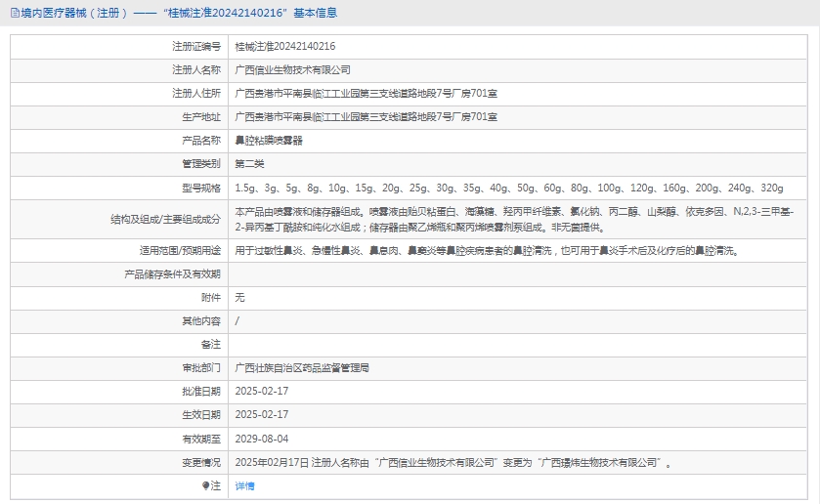Click the 附件 attachment value 无
Image resolution: width=820 pixels, height=504 pixels.
point(240,298)
